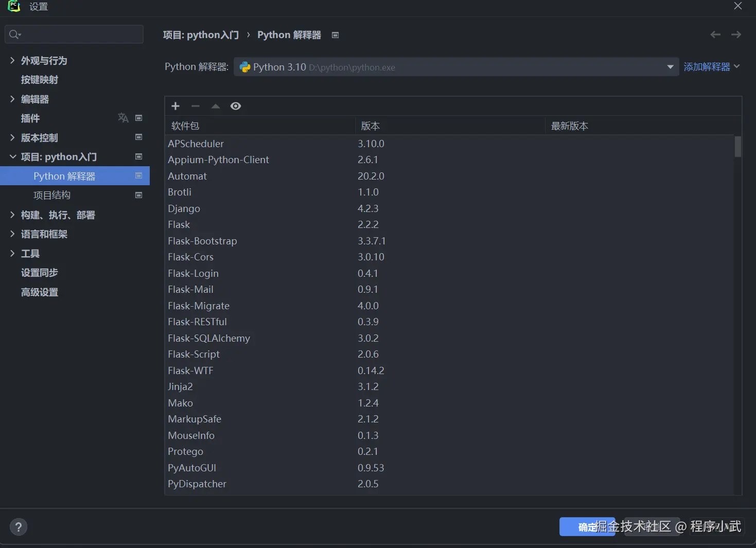
Task: Click the plus icon to install a package
Action: (175, 106)
